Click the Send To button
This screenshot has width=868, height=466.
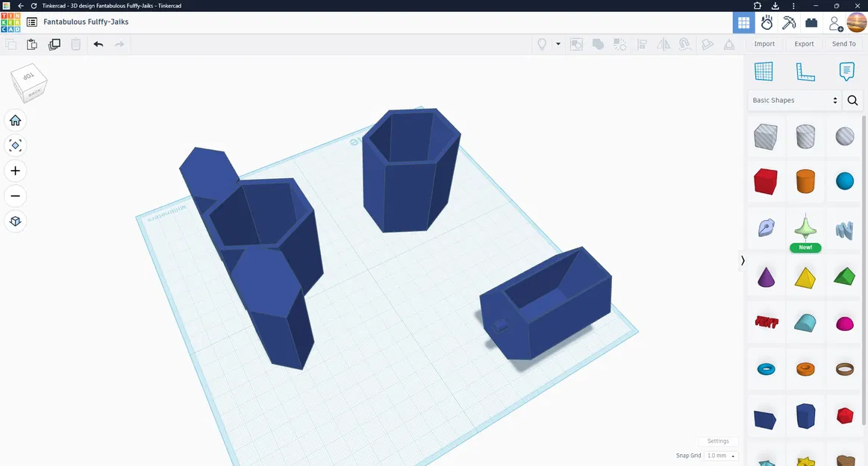843,44
